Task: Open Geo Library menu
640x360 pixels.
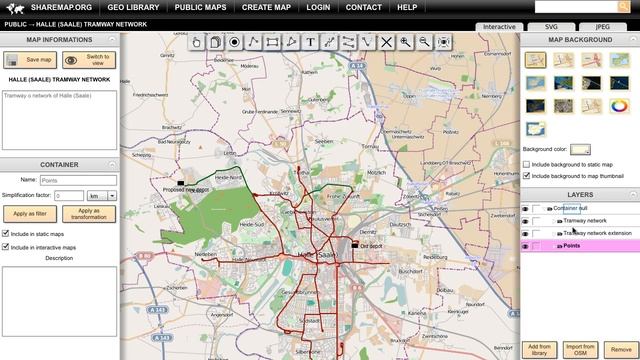Action: (133, 7)
